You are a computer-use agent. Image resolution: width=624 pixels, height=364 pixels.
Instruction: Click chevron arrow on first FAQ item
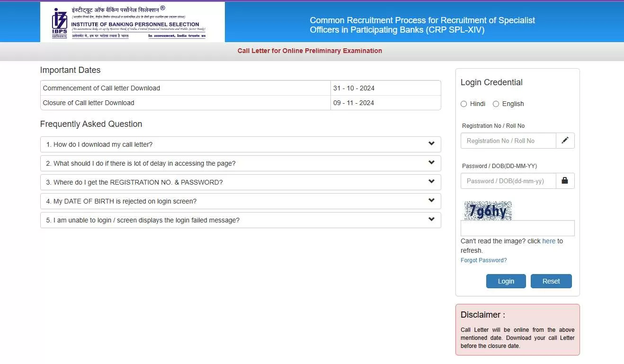point(431,144)
